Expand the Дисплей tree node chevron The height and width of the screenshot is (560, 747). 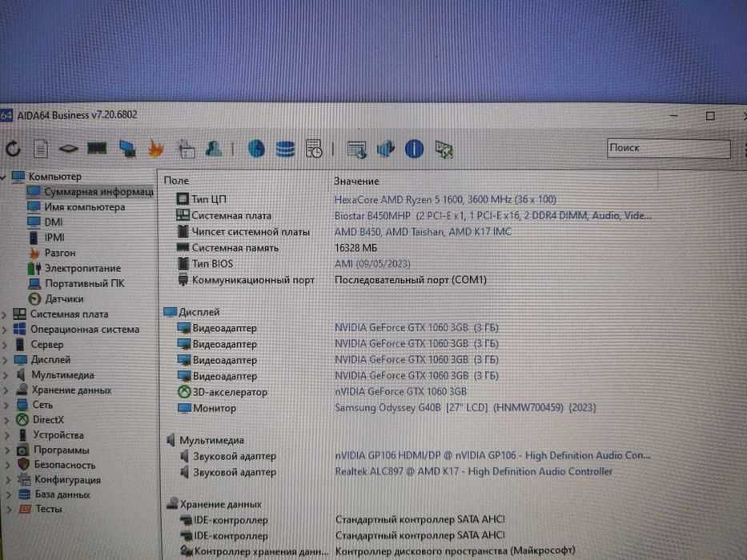click(x=5, y=361)
